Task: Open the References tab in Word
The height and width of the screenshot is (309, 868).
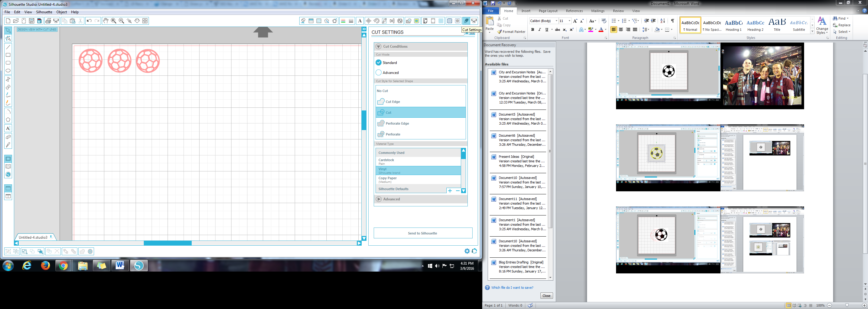Action: (574, 11)
